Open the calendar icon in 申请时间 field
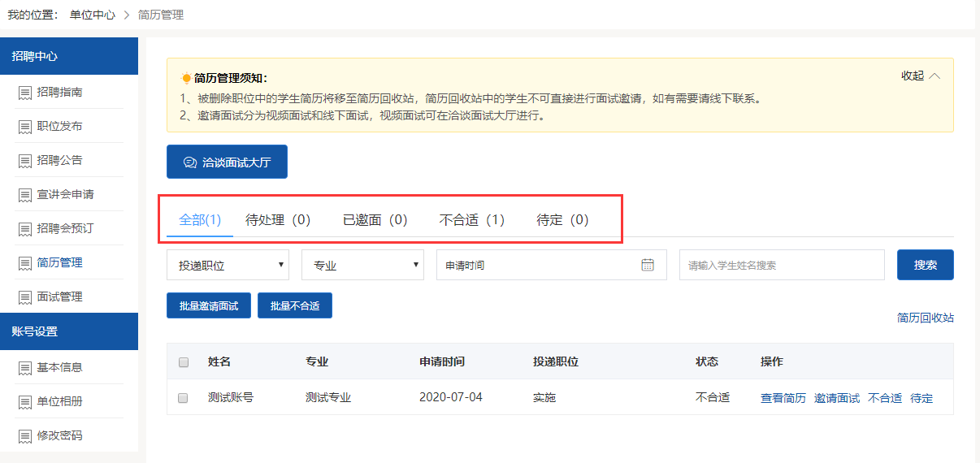This screenshot has width=980, height=463. coord(648,265)
